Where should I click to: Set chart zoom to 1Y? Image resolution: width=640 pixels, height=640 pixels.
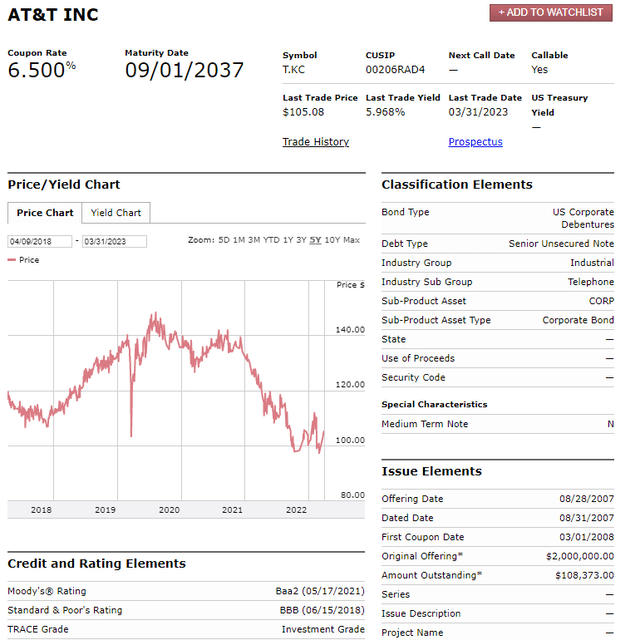(x=288, y=240)
